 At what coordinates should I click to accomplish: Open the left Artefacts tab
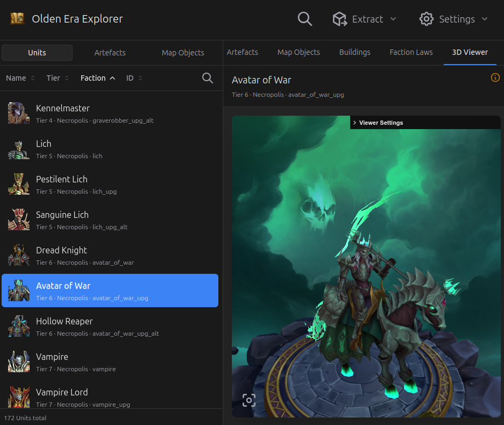click(110, 53)
